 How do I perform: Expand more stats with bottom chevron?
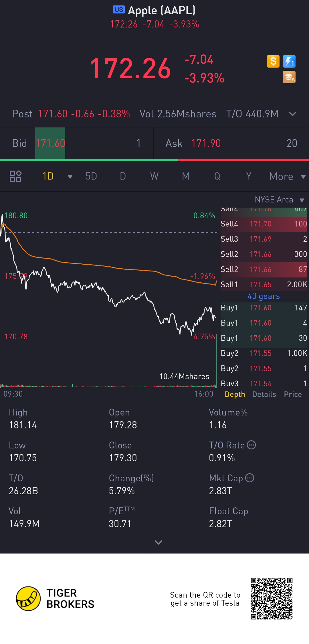click(x=158, y=542)
